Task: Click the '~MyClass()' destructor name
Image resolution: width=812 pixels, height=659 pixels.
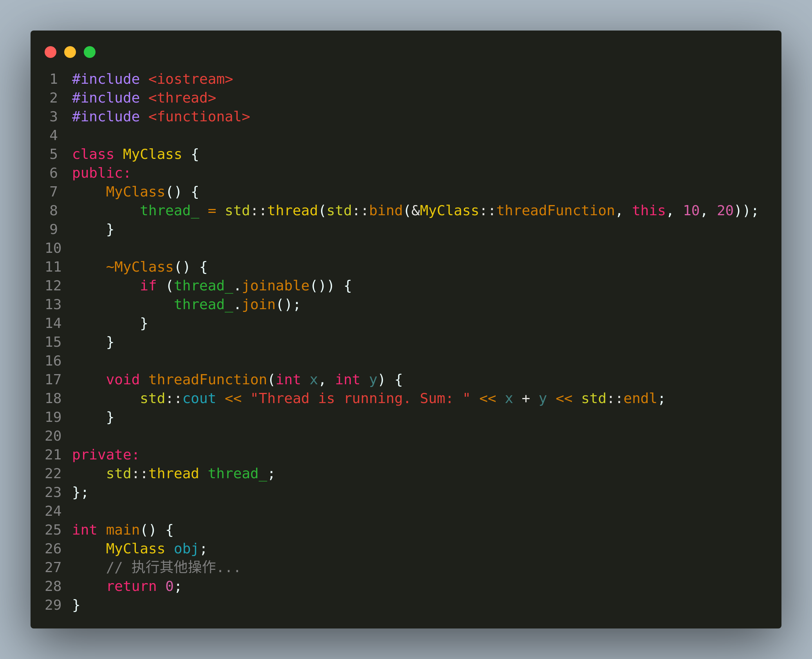Action: [x=148, y=267]
